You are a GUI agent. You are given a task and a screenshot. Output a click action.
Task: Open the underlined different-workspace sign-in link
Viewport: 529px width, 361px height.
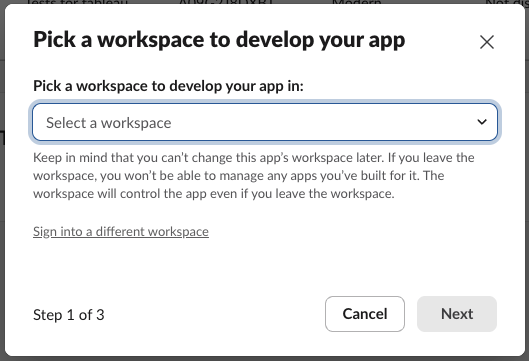121,232
